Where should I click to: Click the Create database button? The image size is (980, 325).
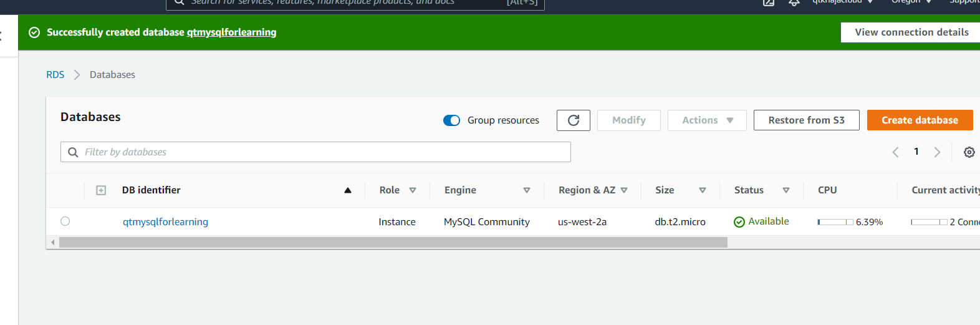point(920,120)
